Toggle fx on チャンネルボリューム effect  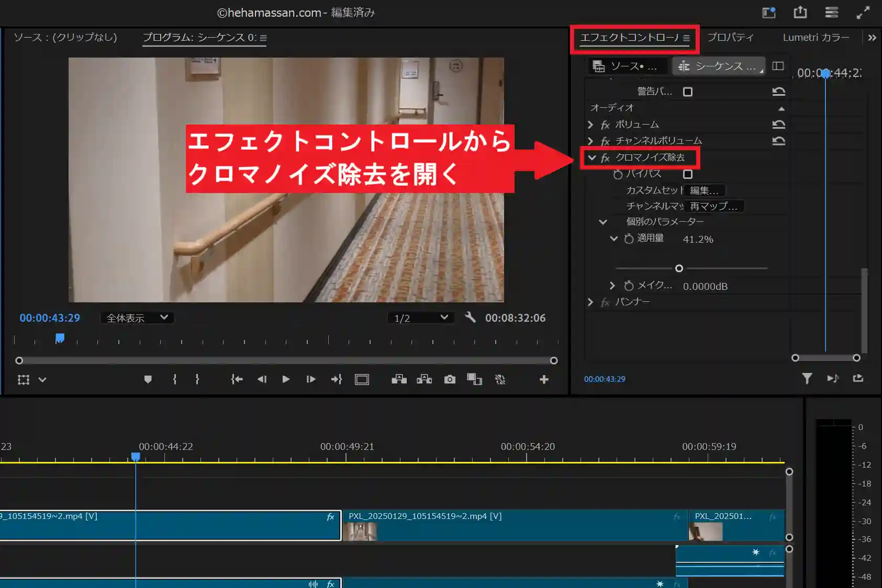pos(606,141)
